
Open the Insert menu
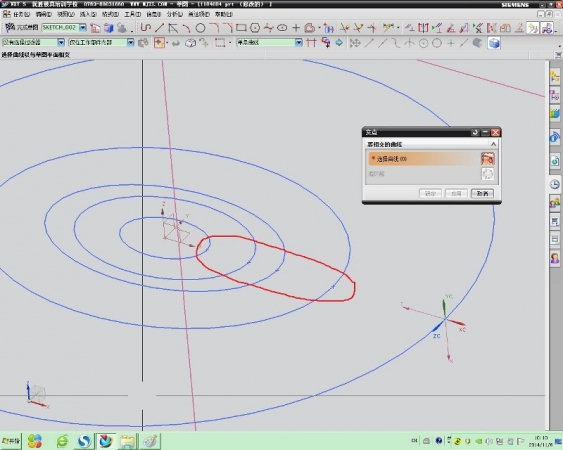coord(88,14)
